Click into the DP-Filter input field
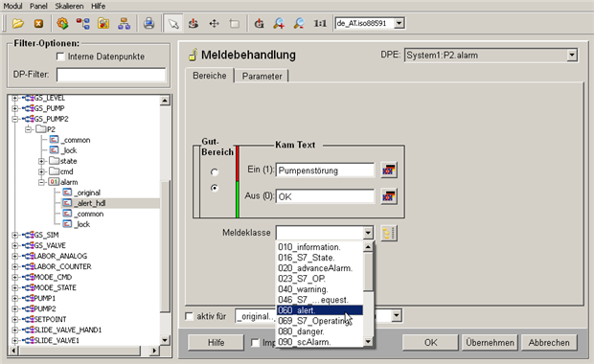This screenshot has height=364, width=594. point(111,75)
